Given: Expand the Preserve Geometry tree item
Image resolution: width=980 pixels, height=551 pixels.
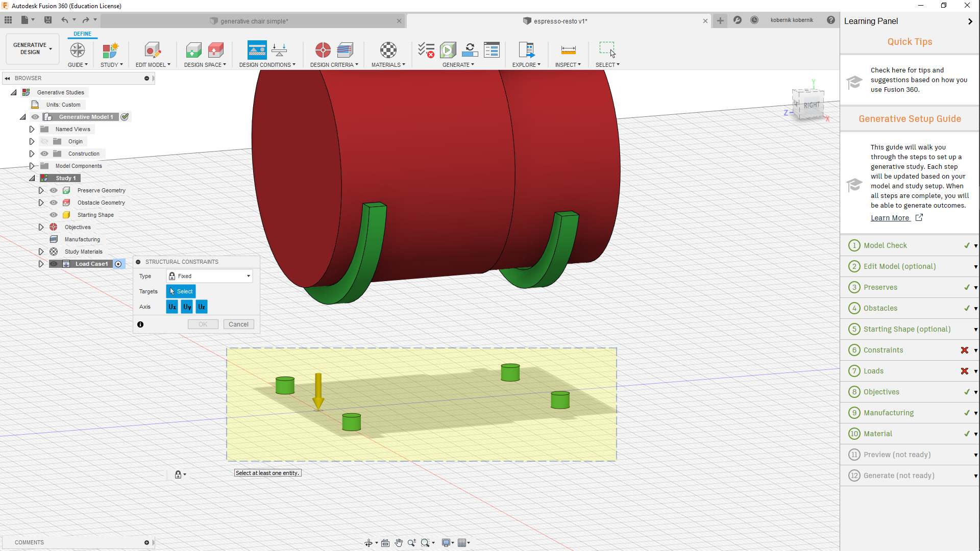Looking at the screenshot, I should tap(40, 190).
